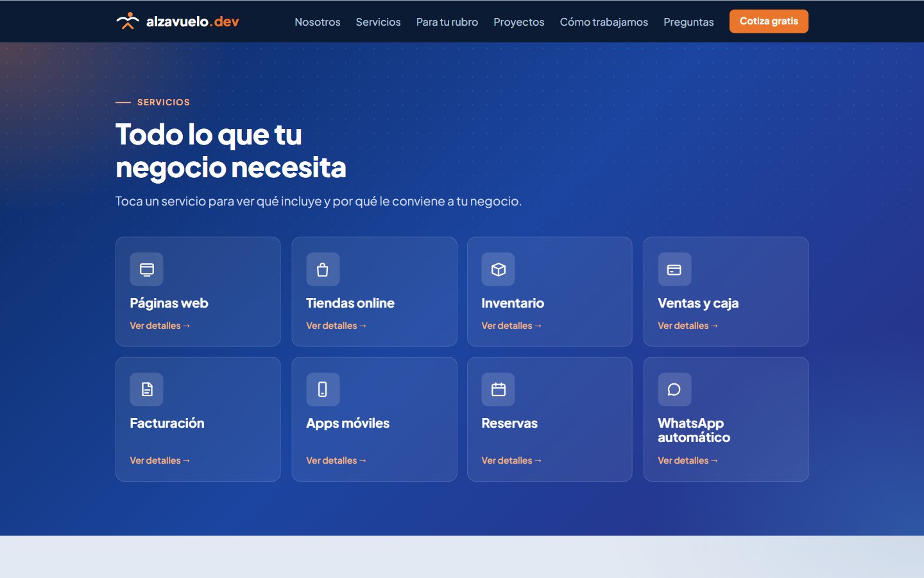The image size is (924, 578).
Task: Click the document icon on Facturación card
Action: click(x=147, y=389)
